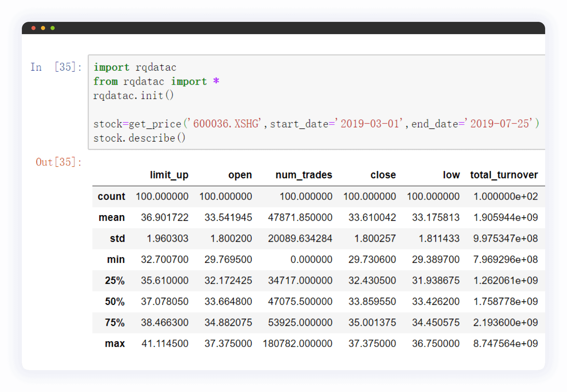The width and height of the screenshot is (567, 392).
Task: Click the 'std' row label
Action: 117,238
